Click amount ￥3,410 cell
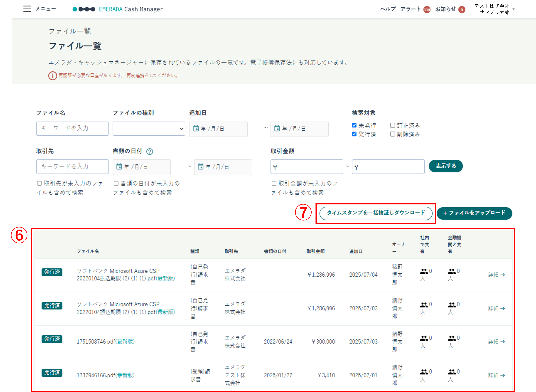The height and width of the screenshot is (392, 536). 326,375
